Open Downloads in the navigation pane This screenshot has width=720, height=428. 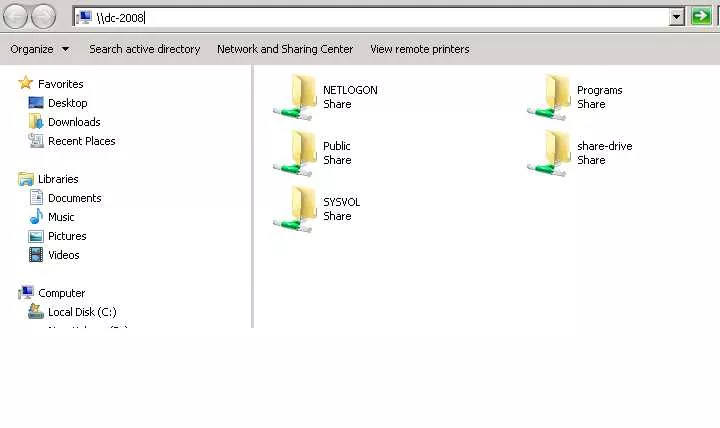tap(74, 122)
